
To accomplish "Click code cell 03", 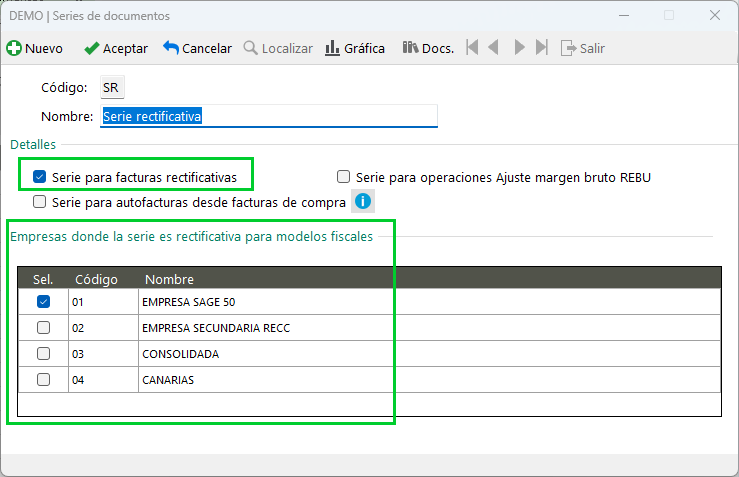I will pos(103,354).
